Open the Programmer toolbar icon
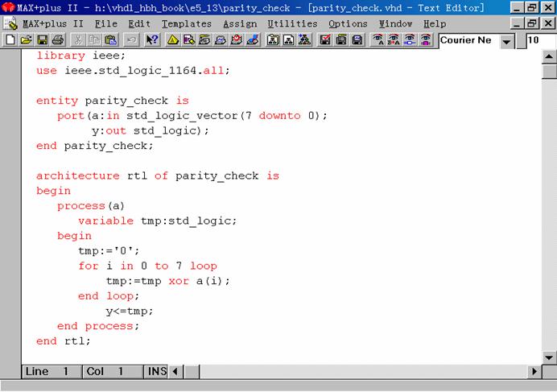 (x=253, y=39)
